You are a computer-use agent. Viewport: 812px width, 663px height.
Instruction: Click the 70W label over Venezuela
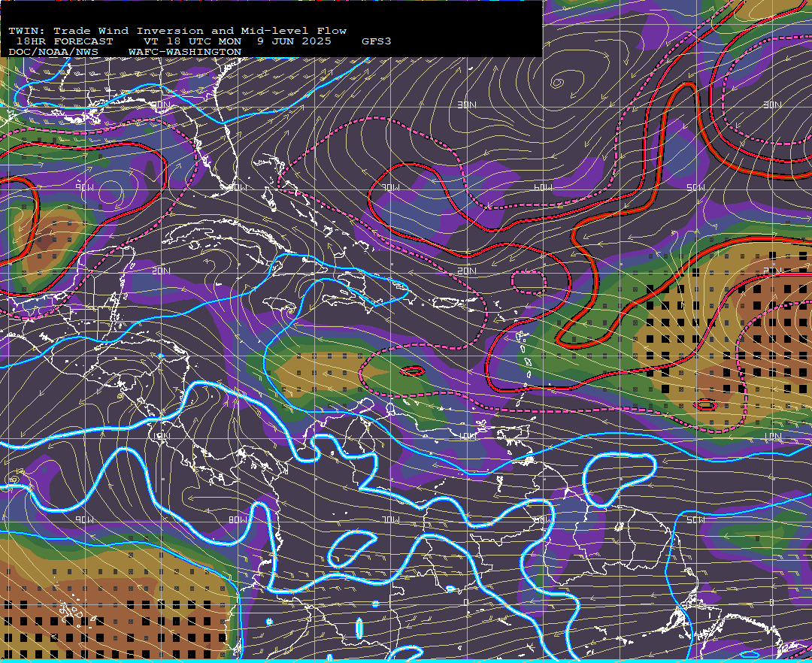[390, 519]
